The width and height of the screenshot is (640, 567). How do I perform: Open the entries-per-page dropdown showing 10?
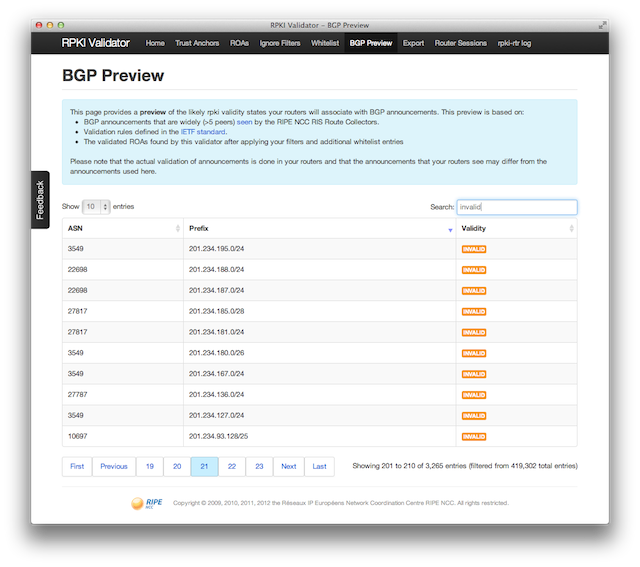coord(97,207)
